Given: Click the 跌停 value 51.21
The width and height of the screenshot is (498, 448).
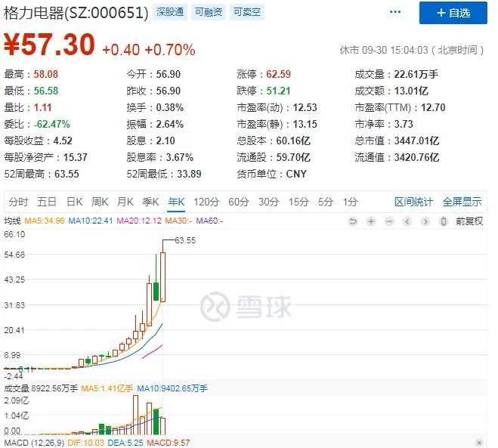Looking at the screenshot, I should tap(278, 91).
